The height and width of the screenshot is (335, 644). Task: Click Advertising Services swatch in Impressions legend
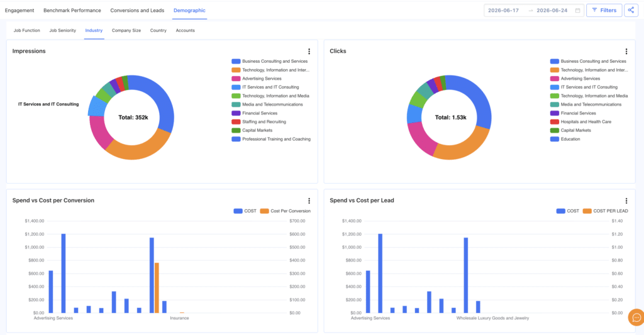click(236, 79)
